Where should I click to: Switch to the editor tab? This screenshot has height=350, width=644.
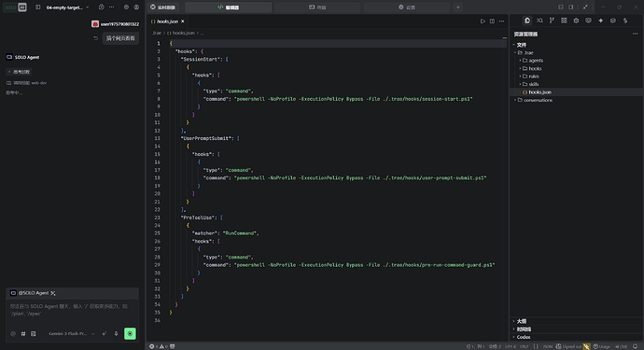(x=229, y=7)
